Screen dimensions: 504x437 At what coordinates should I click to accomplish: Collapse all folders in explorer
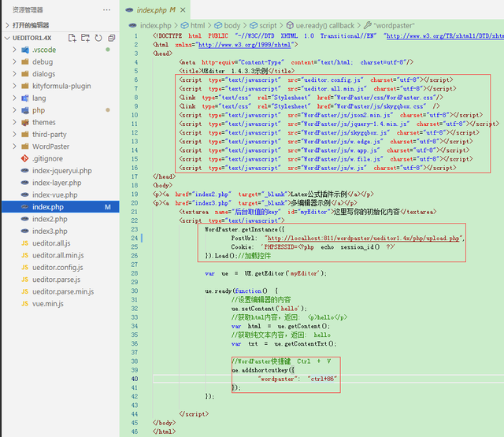(111, 38)
